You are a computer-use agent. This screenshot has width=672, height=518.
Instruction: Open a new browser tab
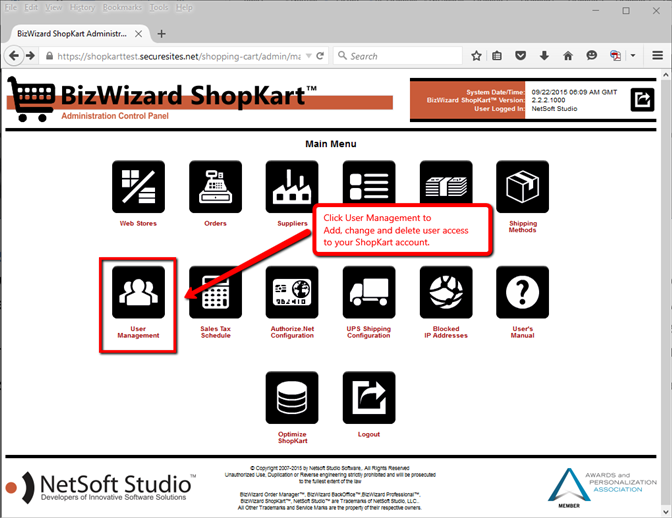tap(161, 33)
